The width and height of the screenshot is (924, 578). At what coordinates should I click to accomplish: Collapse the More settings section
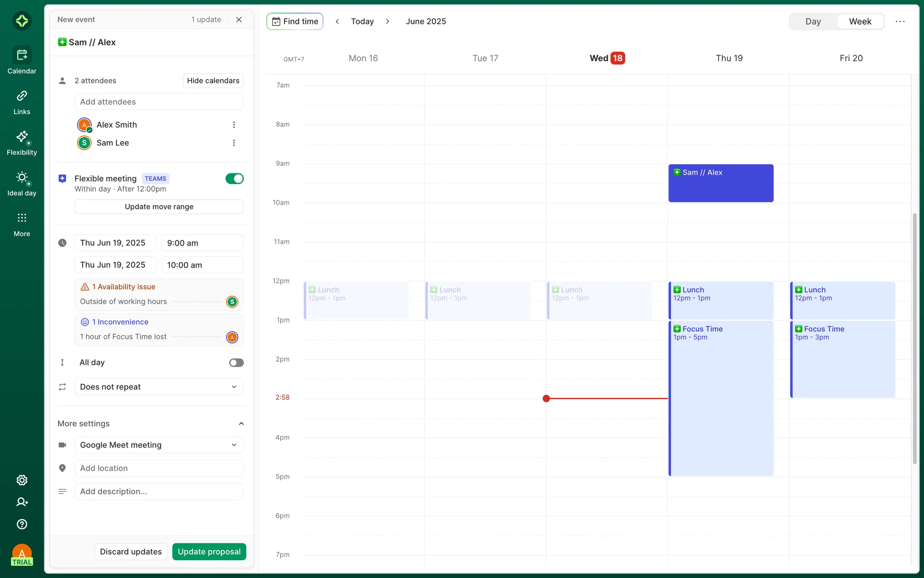pyautogui.click(x=241, y=423)
